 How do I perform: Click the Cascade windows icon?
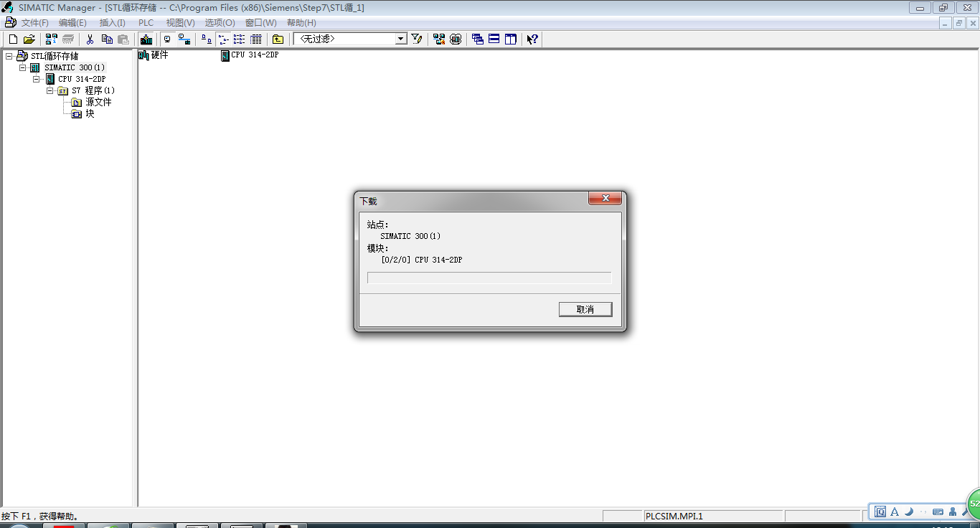tap(478, 39)
